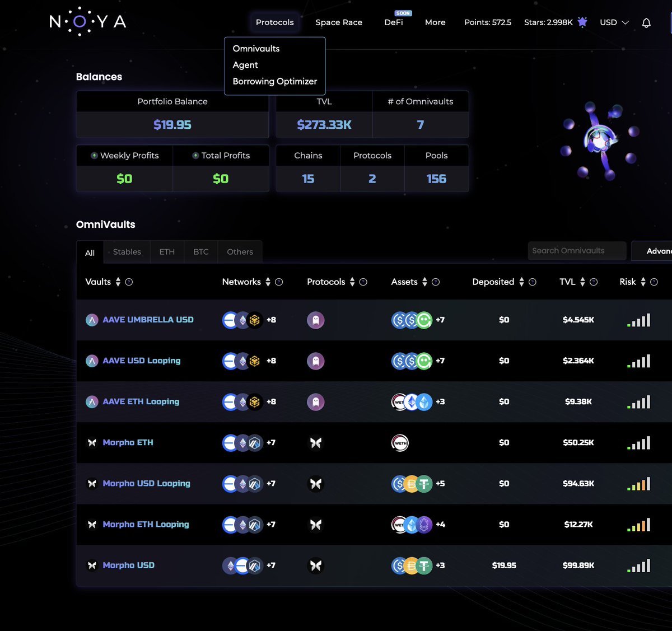This screenshot has width=672, height=631.
Task: Open the Morpho ETH vault
Action: (x=128, y=442)
